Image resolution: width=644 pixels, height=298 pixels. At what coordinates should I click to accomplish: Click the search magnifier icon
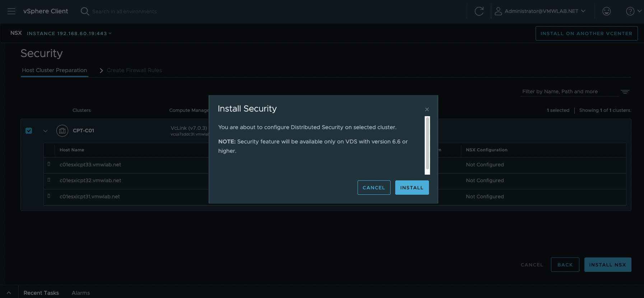(85, 11)
